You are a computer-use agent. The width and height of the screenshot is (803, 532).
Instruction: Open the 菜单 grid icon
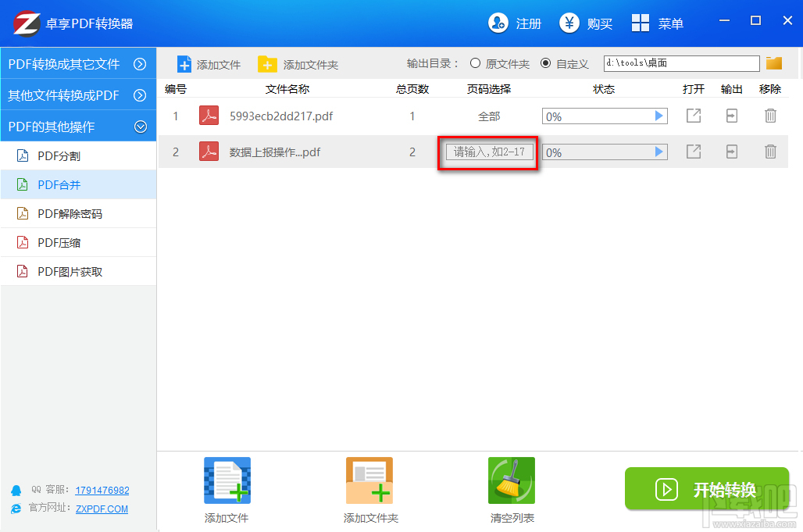(641, 23)
